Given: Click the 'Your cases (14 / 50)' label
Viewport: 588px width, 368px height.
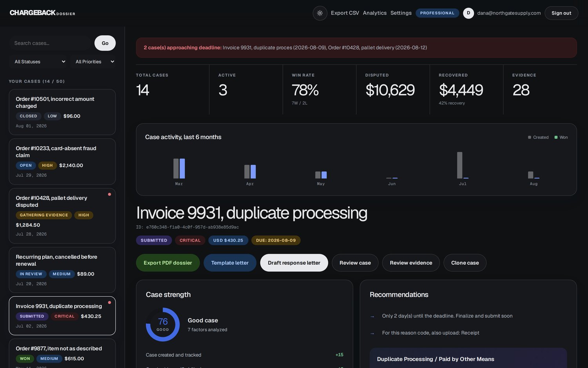Looking at the screenshot, I should 37,81.
